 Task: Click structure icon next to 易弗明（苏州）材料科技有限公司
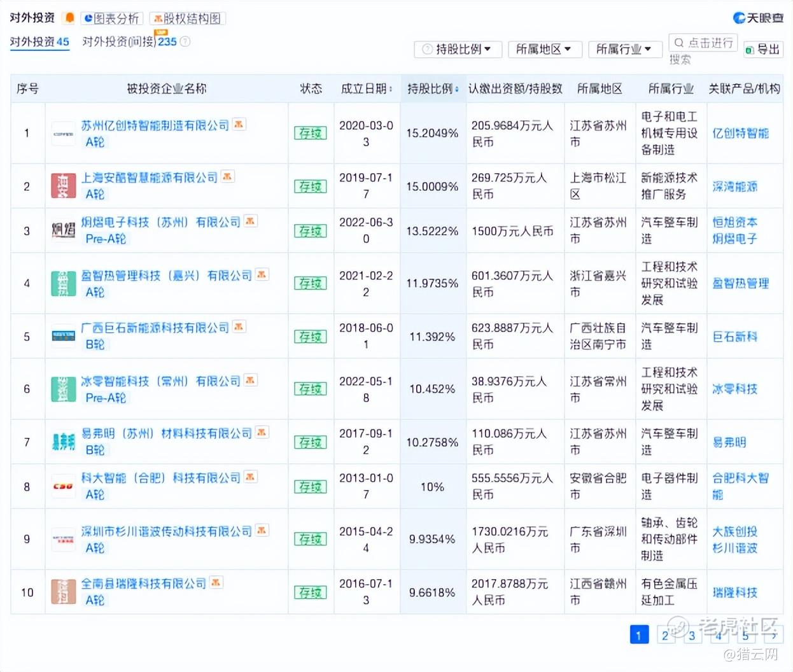pos(262,432)
